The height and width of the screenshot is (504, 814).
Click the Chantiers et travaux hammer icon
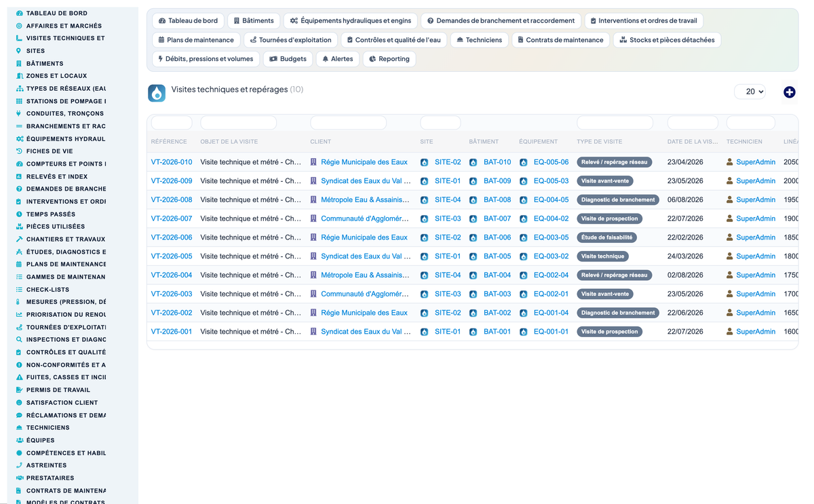tap(19, 239)
